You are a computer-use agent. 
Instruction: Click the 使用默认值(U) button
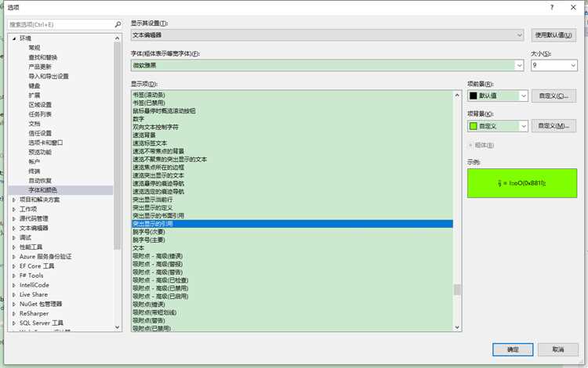[554, 35]
